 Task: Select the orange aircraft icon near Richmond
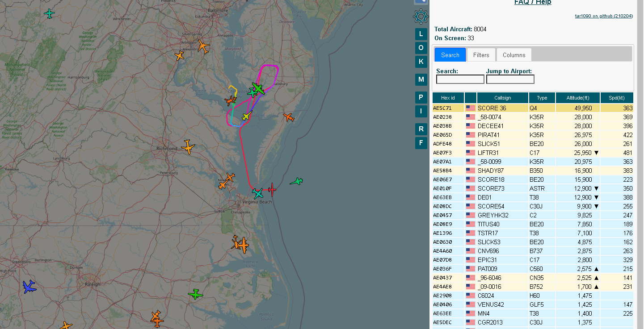pos(188,147)
